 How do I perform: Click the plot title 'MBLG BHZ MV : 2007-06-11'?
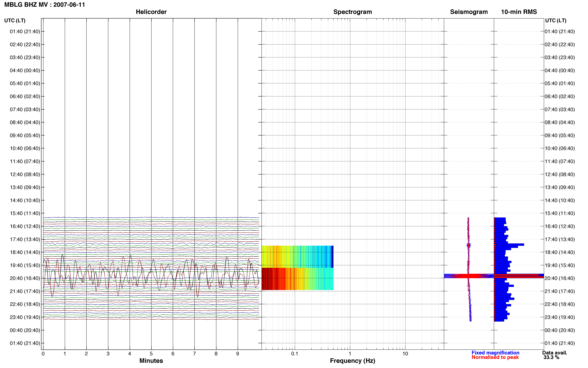click(x=45, y=5)
